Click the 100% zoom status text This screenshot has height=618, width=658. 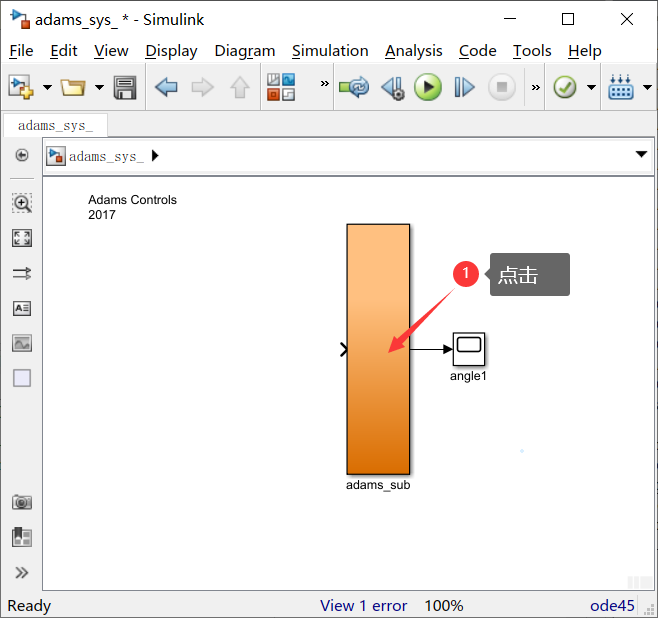click(x=444, y=606)
